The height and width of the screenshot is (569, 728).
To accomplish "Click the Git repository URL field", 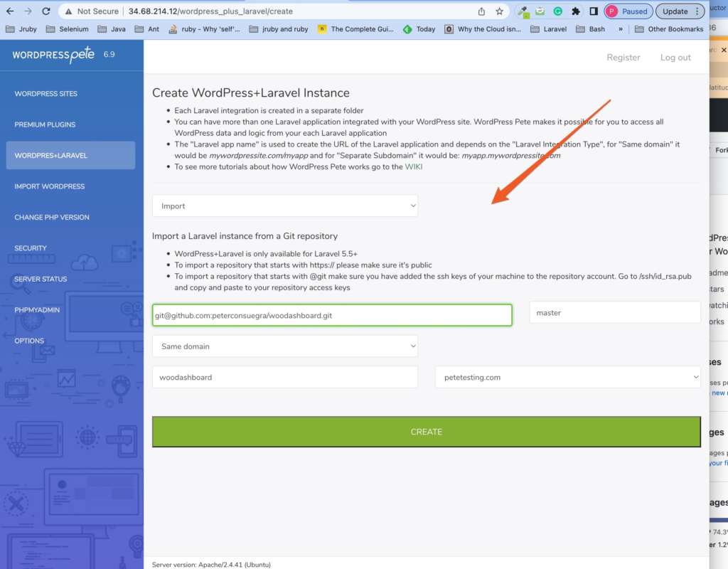I will click(332, 315).
